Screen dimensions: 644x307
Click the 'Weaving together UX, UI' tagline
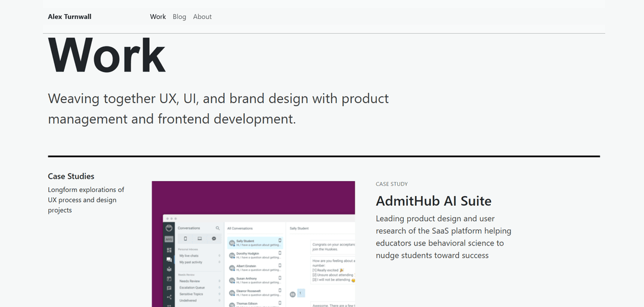[218, 108]
